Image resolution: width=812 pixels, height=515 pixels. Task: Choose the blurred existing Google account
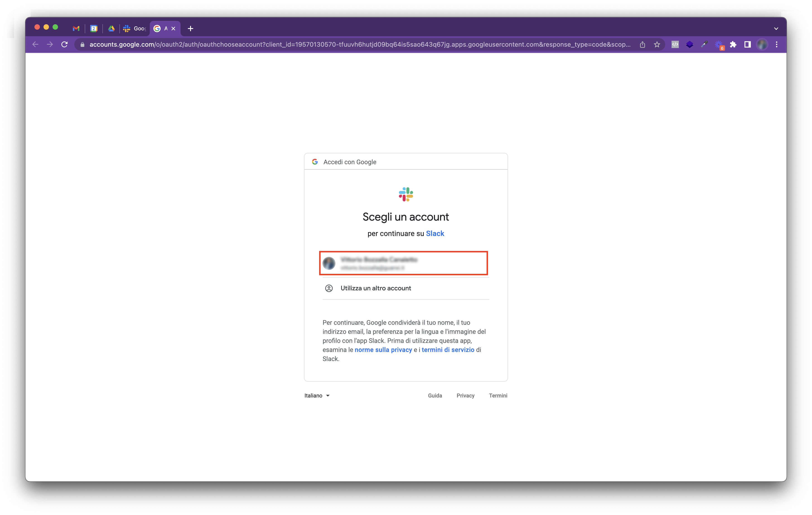coord(403,263)
